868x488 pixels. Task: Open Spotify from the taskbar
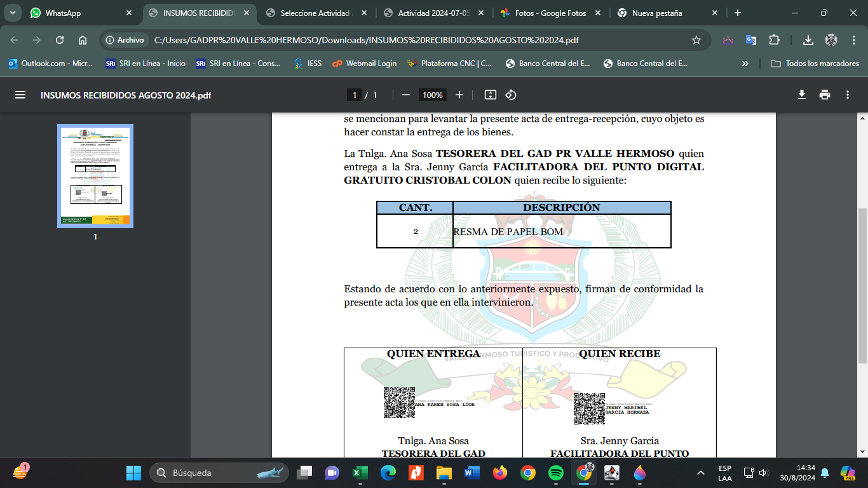555,473
